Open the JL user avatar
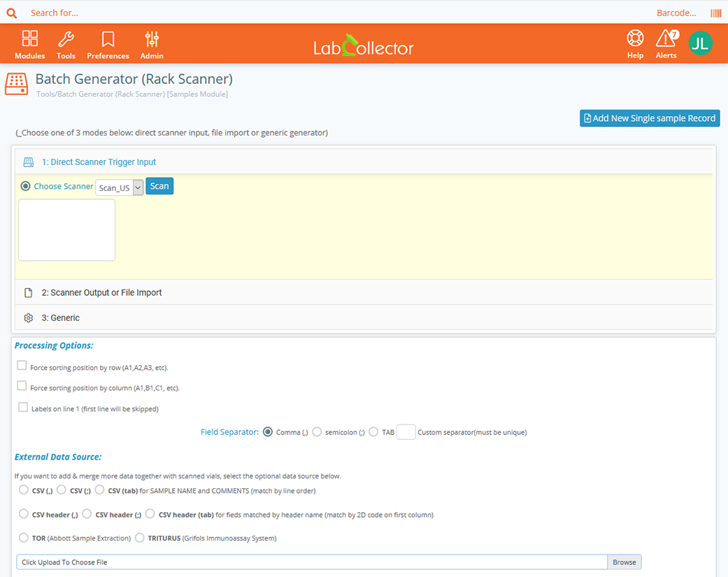This screenshot has height=577, width=728. click(700, 43)
